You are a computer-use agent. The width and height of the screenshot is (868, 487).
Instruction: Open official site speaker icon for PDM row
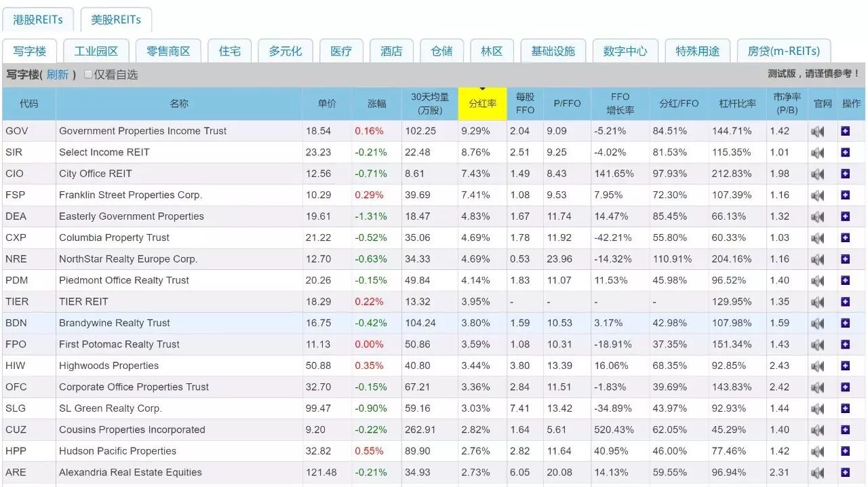[818, 281]
